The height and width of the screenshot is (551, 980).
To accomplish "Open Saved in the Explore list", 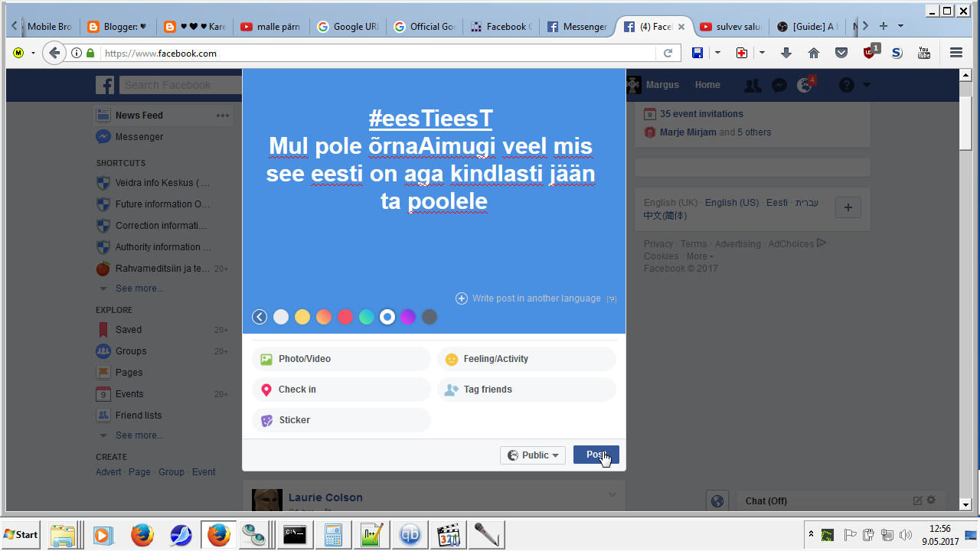I will pos(129,330).
